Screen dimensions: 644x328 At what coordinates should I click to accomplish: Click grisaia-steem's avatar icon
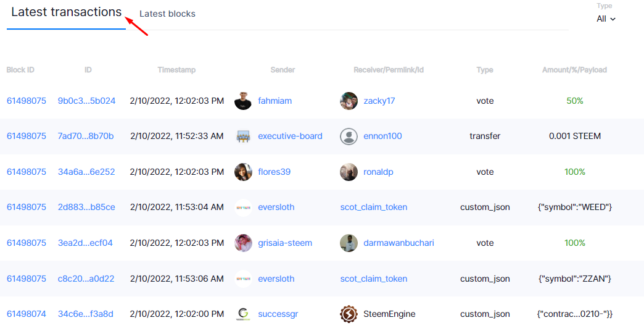(x=243, y=243)
